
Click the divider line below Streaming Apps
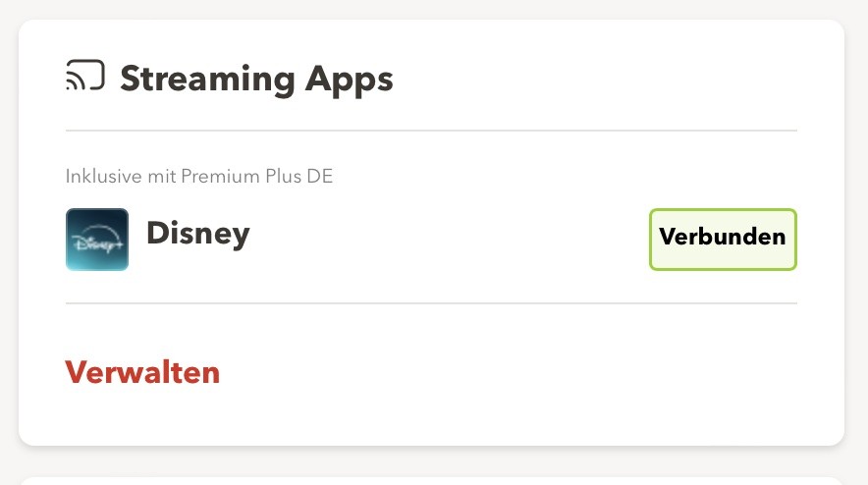[x=431, y=131]
